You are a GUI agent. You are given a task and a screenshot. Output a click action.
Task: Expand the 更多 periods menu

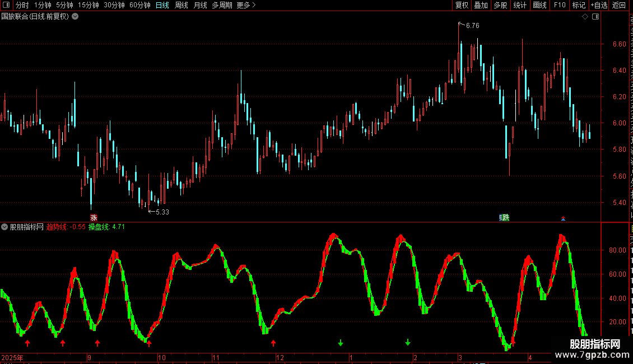coord(246,5)
